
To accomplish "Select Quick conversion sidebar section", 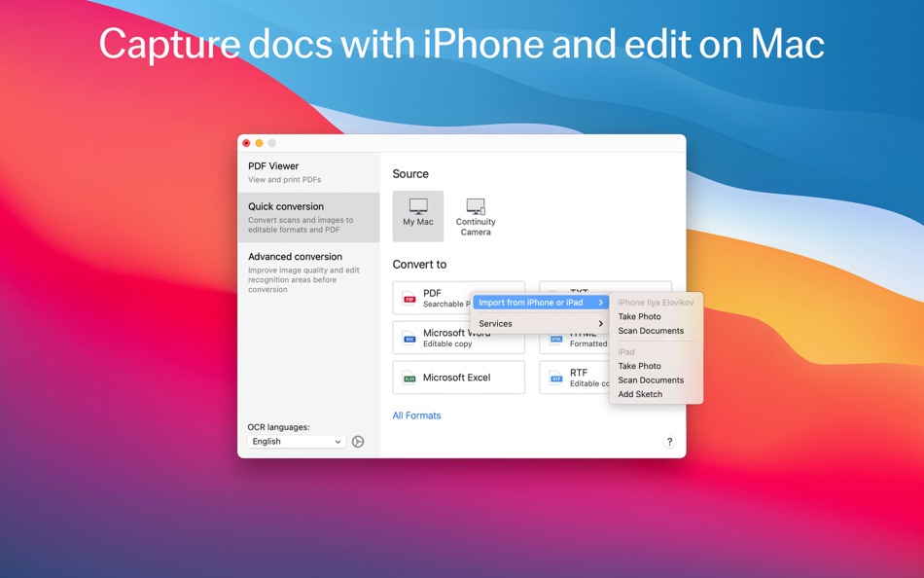I will coord(308,217).
